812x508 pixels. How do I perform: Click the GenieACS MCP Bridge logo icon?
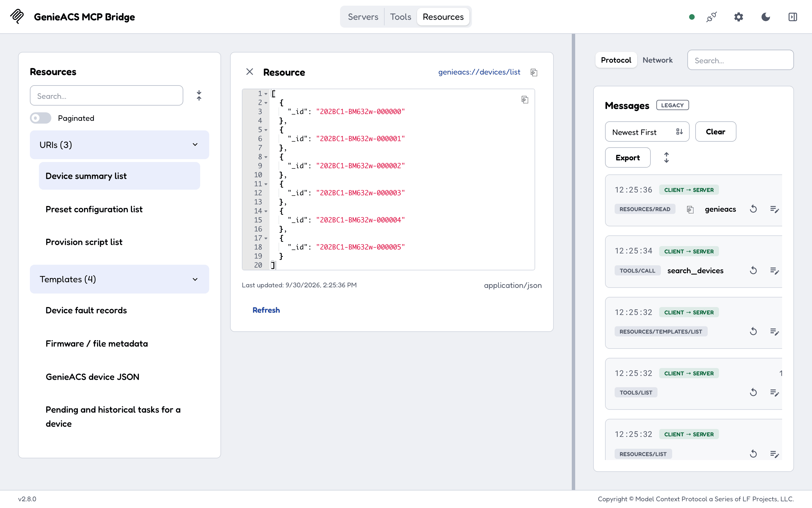coord(17,16)
